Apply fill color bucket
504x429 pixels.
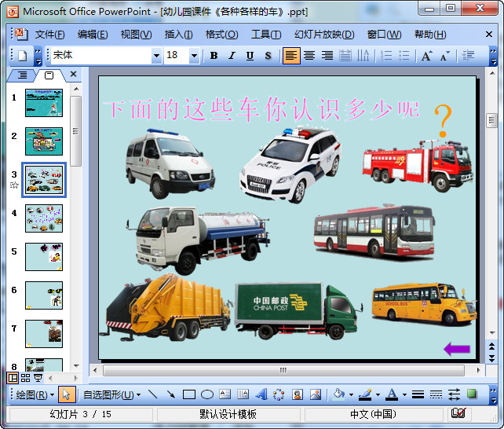click(x=338, y=394)
